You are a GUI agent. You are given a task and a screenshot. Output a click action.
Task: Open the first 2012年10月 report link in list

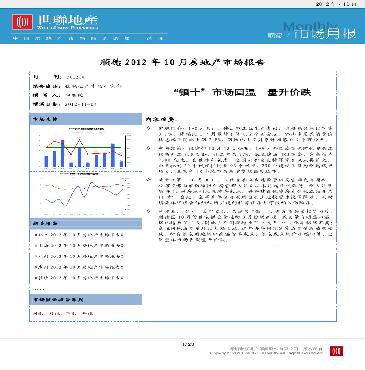click(x=79, y=235)
